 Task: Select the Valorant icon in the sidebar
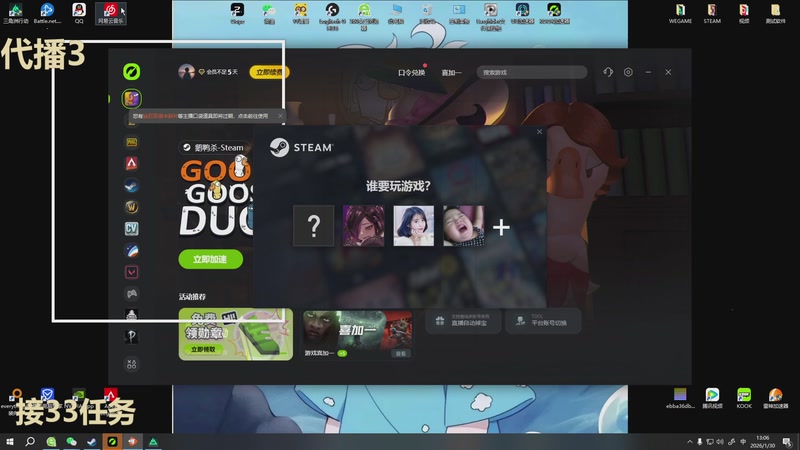click(x=132, y=272)
